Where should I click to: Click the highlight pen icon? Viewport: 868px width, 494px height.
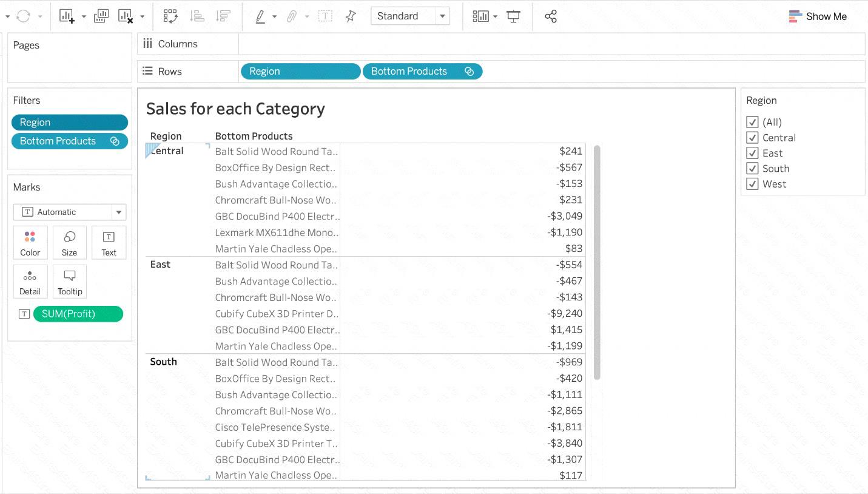click(x=260, y=16)
